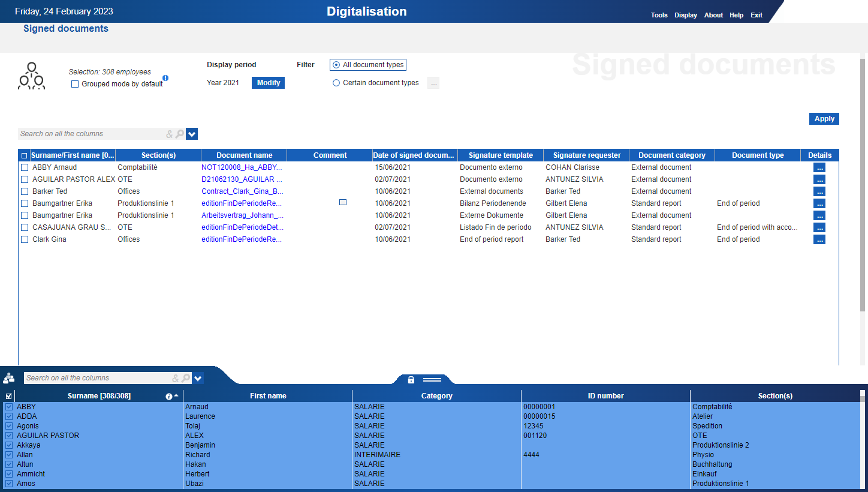
Task: Select All document types radio button
Action: [336, 65]
